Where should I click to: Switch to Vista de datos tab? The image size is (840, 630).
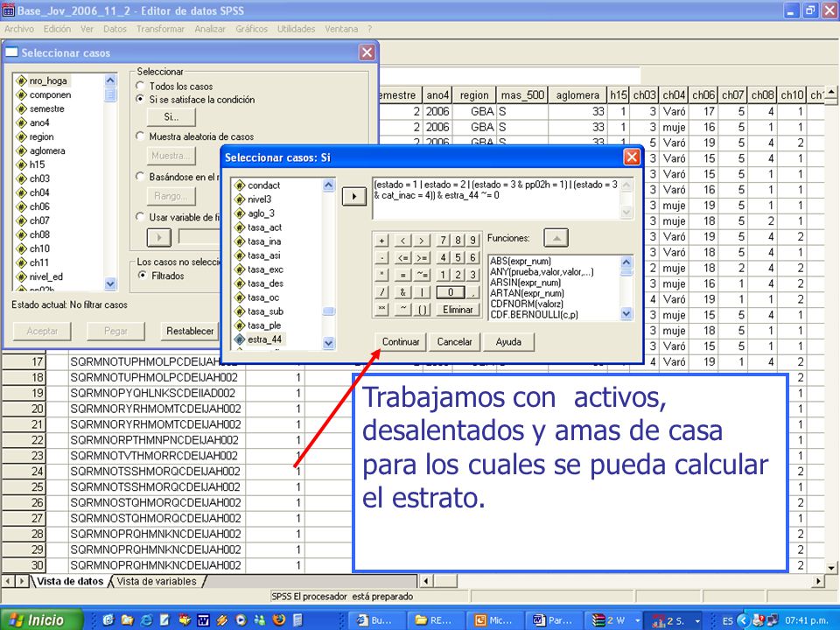70,581
